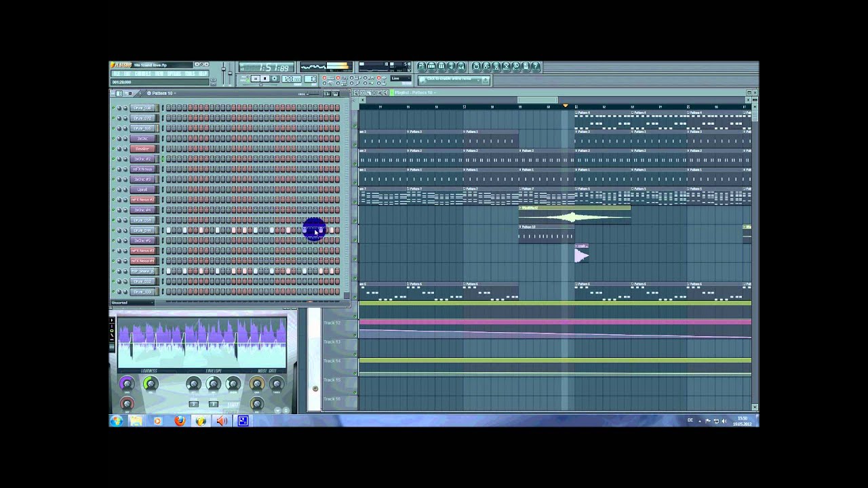868x488 pixels.
Task: Mute the Drum_038 channel
Action: tap(113, 108)
